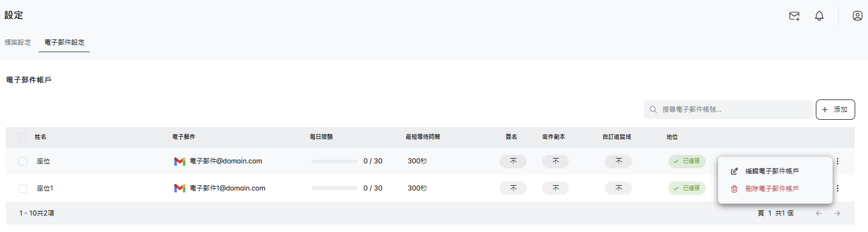
Task: Select the 電子郵件設定 tab
Action: pos(64,43)
